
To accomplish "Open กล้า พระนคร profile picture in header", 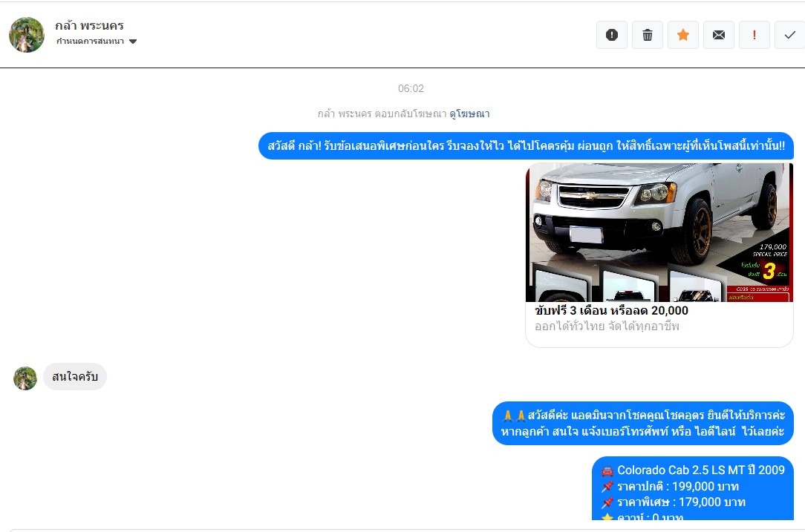I will pos(27,35).
